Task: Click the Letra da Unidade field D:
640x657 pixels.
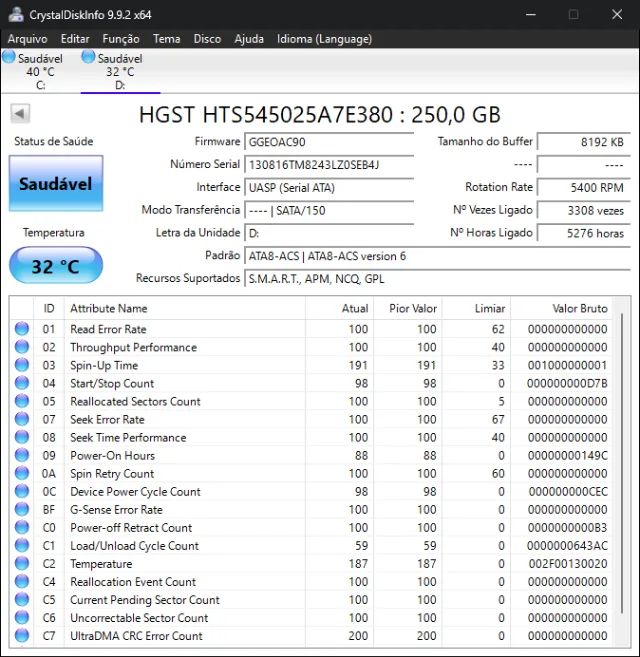Action: [x=329, y=233]
